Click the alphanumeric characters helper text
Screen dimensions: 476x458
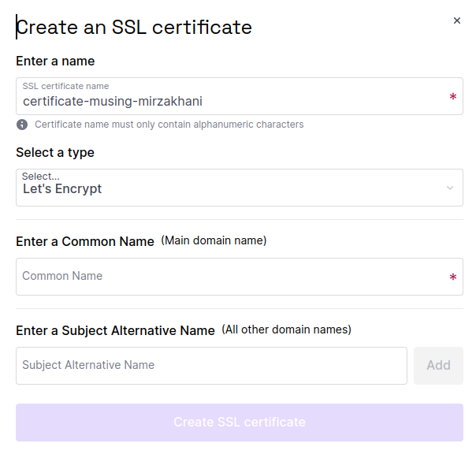[169, 125]
